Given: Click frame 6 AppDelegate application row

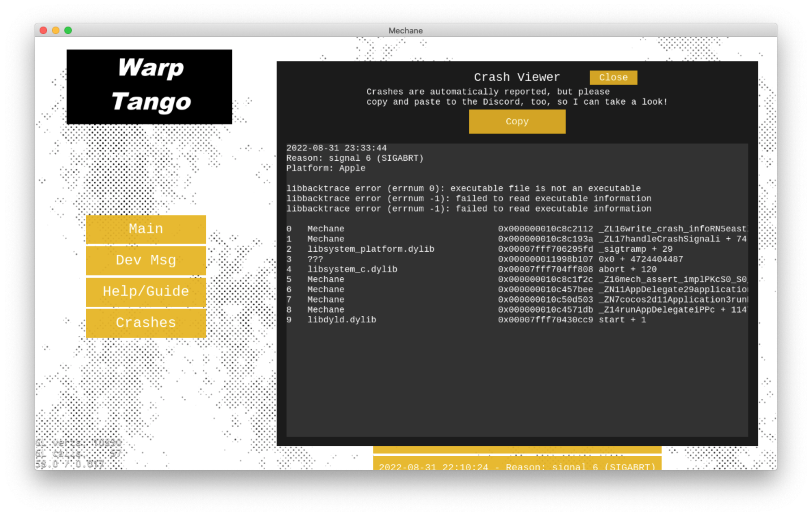Looking at the screenshot, I should [517, 290].
